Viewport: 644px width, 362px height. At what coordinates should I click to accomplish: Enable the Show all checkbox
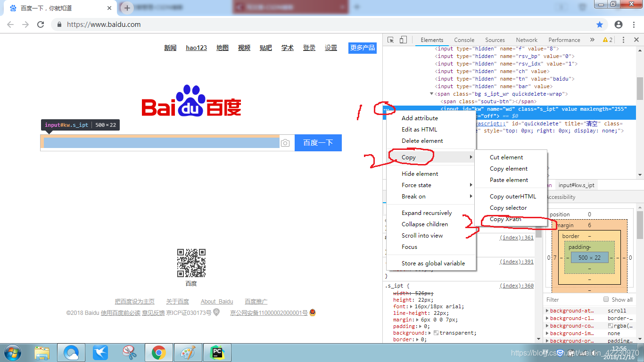[606, 299]
